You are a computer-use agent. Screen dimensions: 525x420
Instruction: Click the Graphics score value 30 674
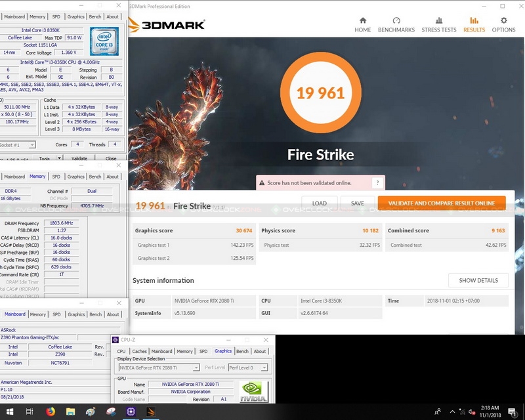tap(243, 230)
